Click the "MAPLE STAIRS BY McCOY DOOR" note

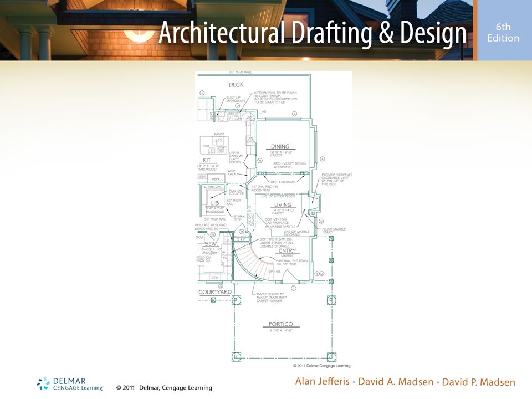tap(272, 298)
